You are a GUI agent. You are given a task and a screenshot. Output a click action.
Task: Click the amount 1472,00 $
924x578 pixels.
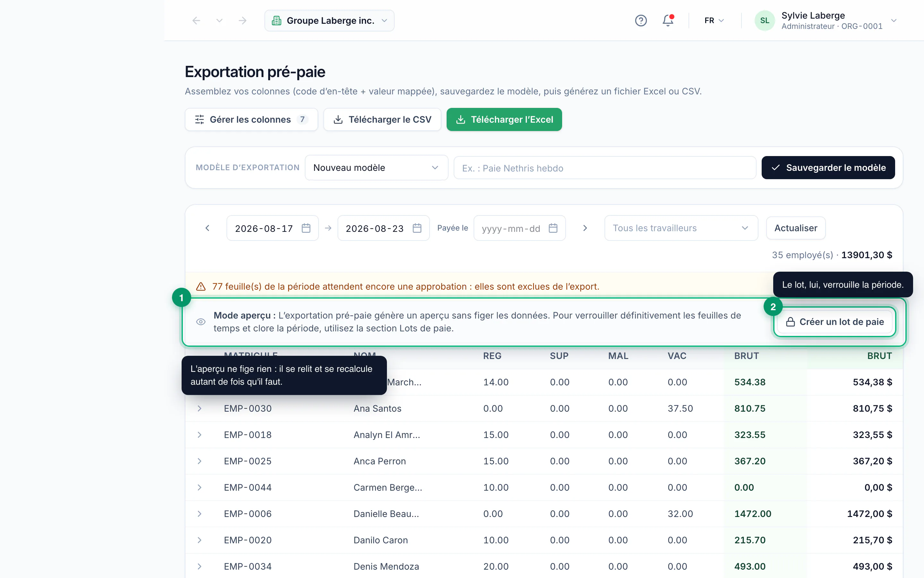(869, 514)
